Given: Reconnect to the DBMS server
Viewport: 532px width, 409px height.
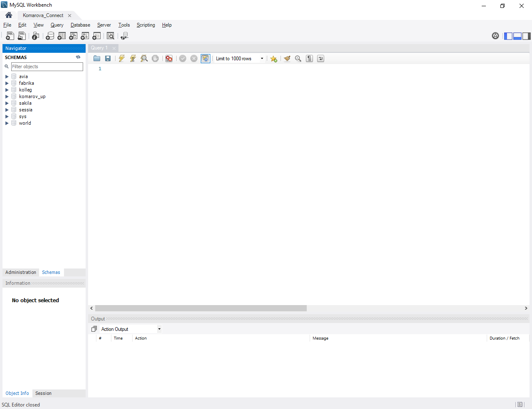Looking at the screenshot, I should tap(124, 36).
